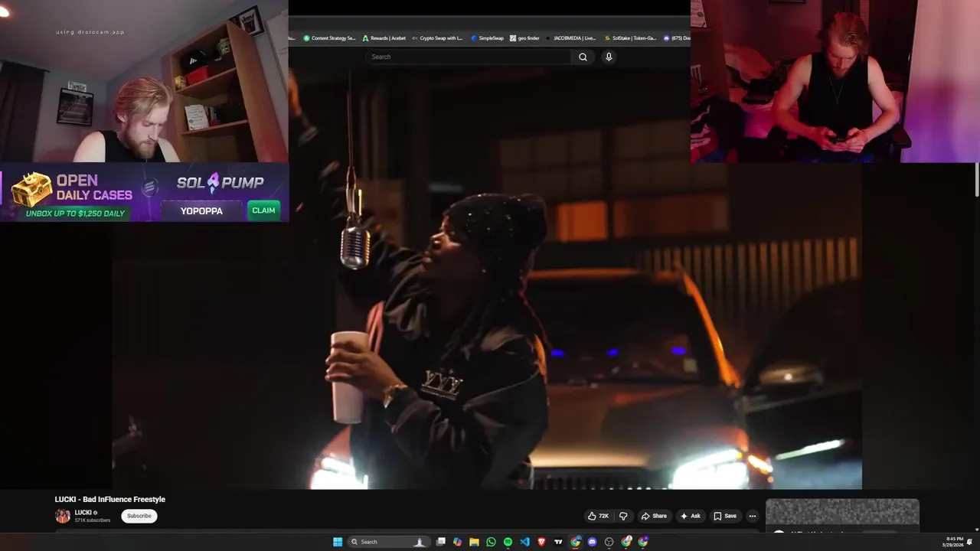Share the LUCKI video
The height and width of the screenshot is (551, 980).
pyautogui.click(x=654, y=516)
